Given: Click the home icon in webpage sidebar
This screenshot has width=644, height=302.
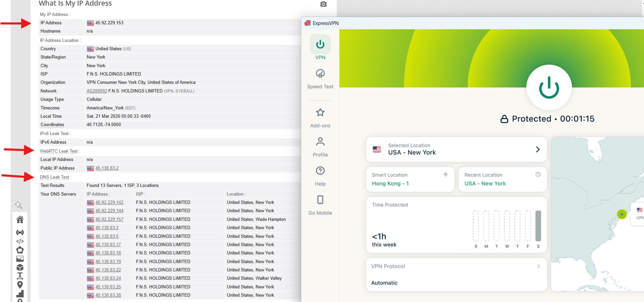Looking at the screenshot, I should pyautogui.click(x=20, y=220).
